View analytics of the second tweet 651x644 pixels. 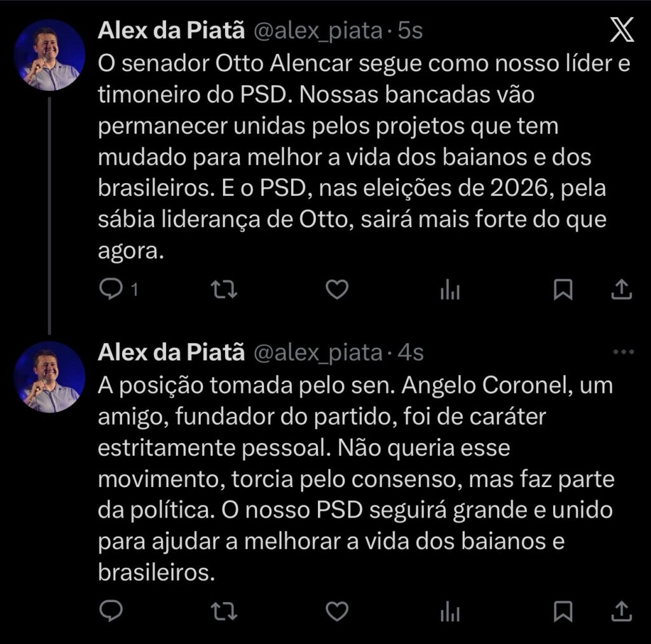pyautogui.click(x=449, y=612)
